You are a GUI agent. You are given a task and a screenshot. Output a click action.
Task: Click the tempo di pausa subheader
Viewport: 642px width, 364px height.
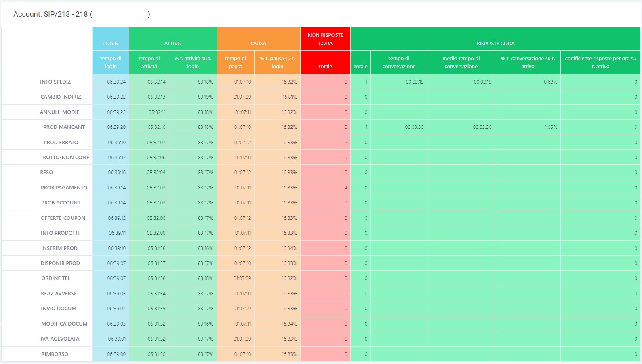click(x=236, y=62)
